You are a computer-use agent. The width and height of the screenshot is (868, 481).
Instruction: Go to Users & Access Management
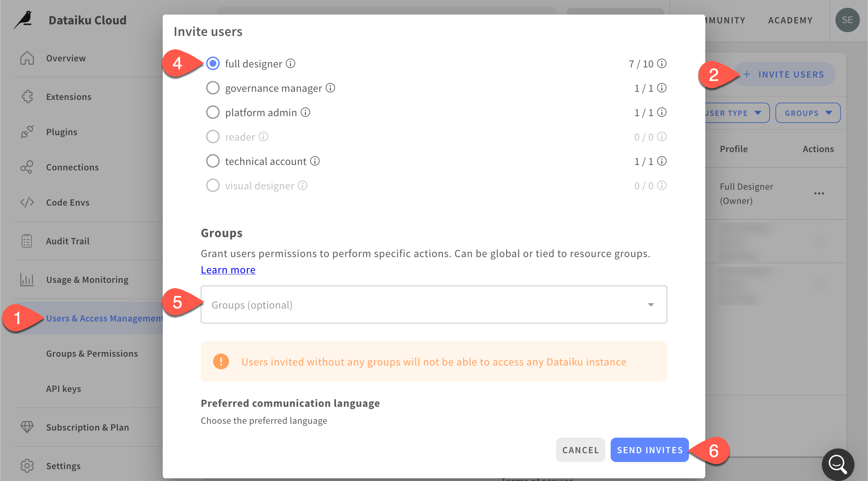click(x=104, y=318)
